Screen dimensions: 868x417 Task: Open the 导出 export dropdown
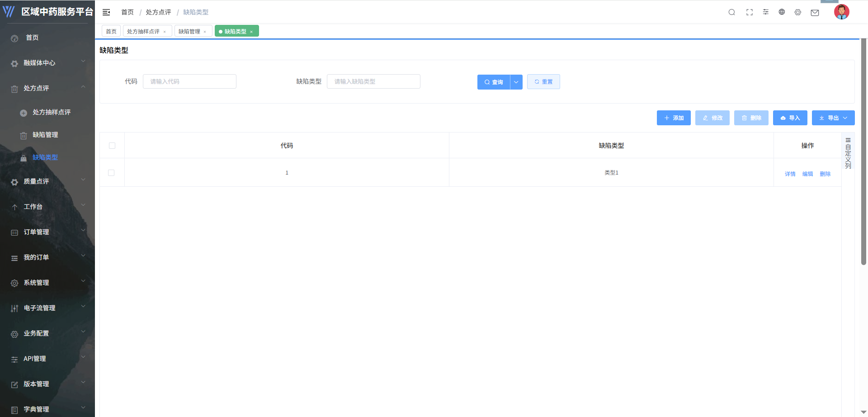(x=833, y=118)
